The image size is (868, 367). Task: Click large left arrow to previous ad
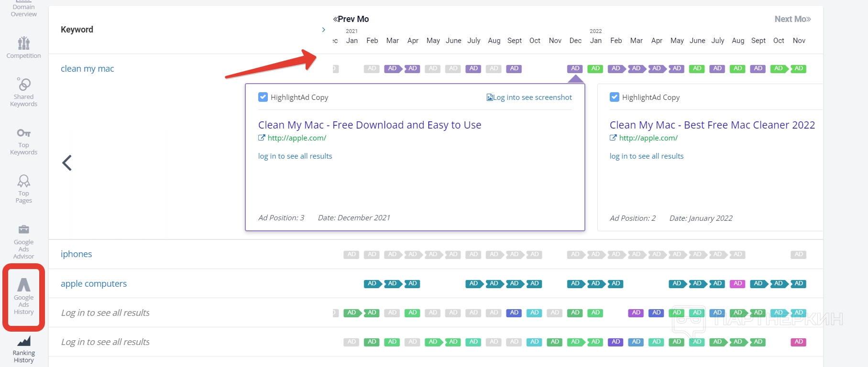point(67,163)
